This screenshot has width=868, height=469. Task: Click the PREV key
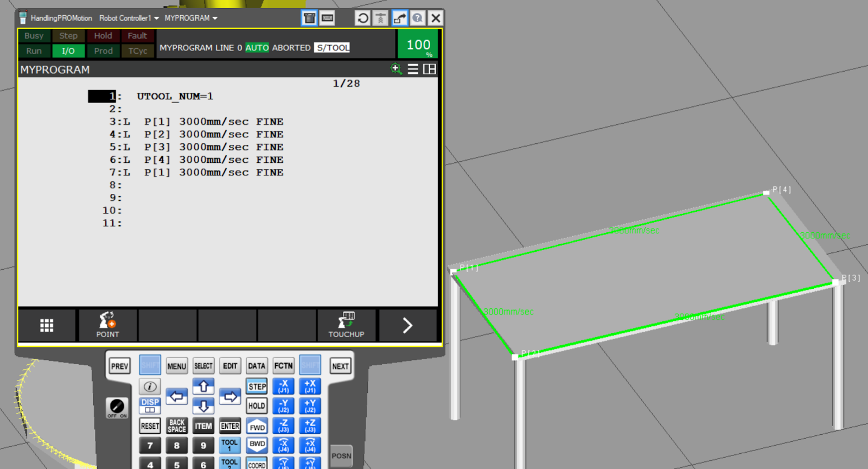pos(119,366)
